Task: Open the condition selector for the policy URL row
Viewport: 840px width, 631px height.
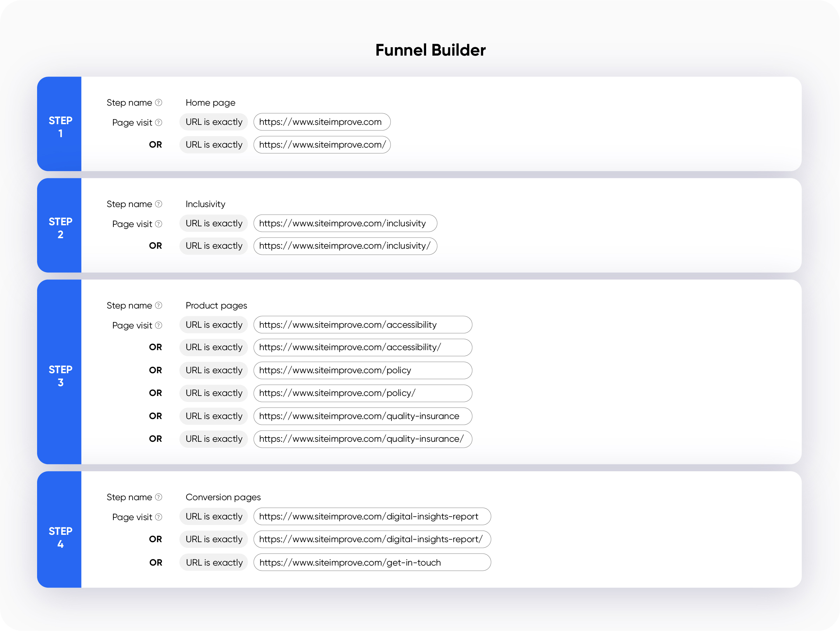Action: (213, 370)
